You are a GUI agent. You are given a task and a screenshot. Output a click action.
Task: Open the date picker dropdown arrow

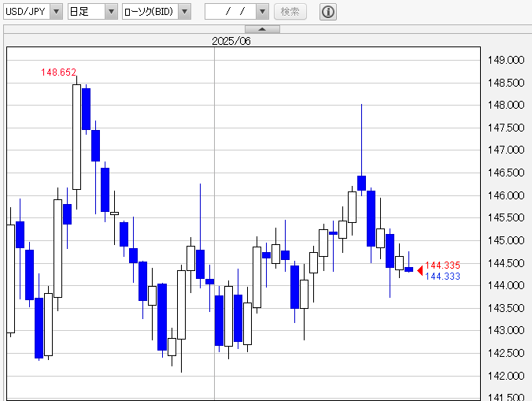pos(262,12)
